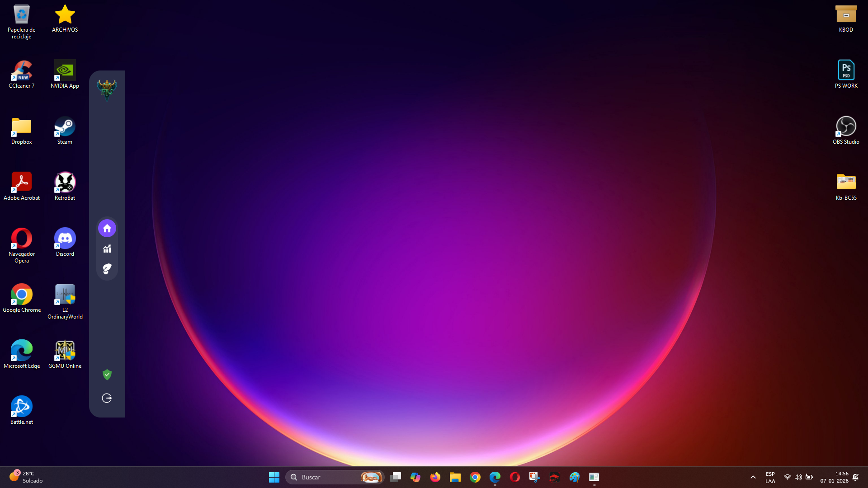Click the RetroBat desktop icon
868x488 pixels.
pos(65,186)
